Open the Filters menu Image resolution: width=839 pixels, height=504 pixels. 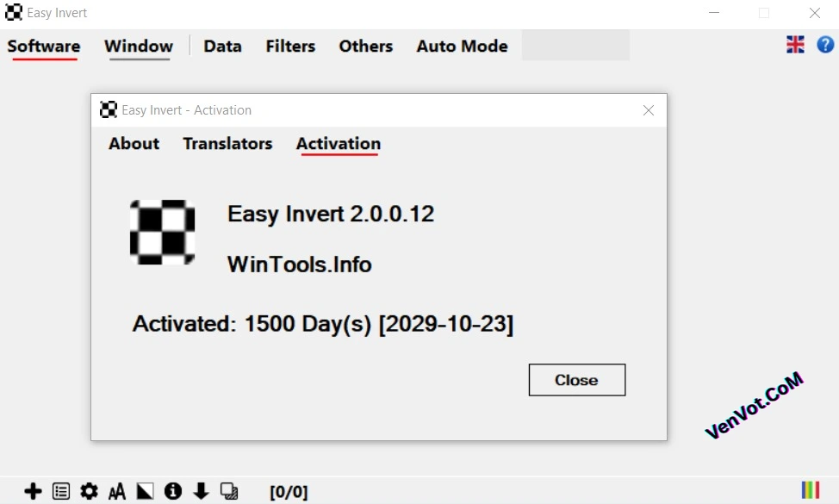[x=290, y=47]
